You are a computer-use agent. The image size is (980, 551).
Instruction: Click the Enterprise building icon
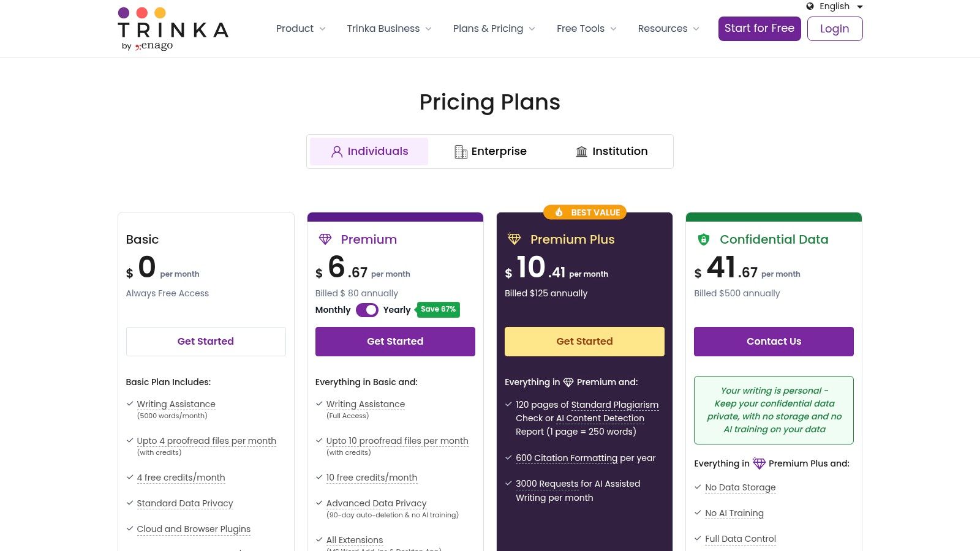tap(461, 152)
